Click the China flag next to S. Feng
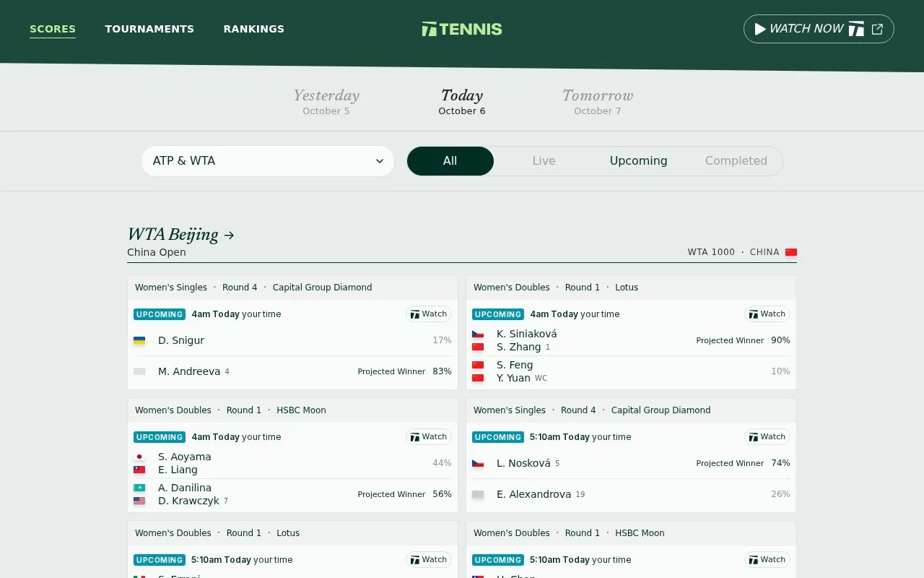Viewport: 924px width, 578px height. [478, 365]
